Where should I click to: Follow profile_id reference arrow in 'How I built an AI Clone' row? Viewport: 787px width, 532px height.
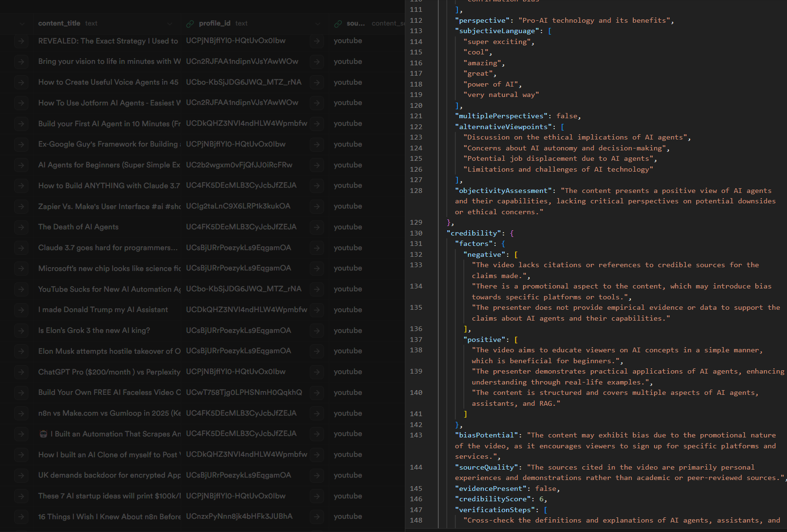pos(316,455)
